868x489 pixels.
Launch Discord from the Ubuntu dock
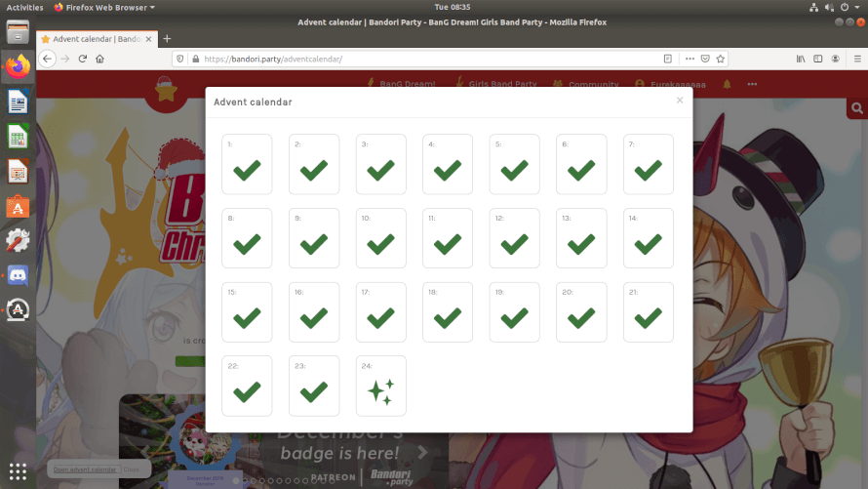pos(18,274)
